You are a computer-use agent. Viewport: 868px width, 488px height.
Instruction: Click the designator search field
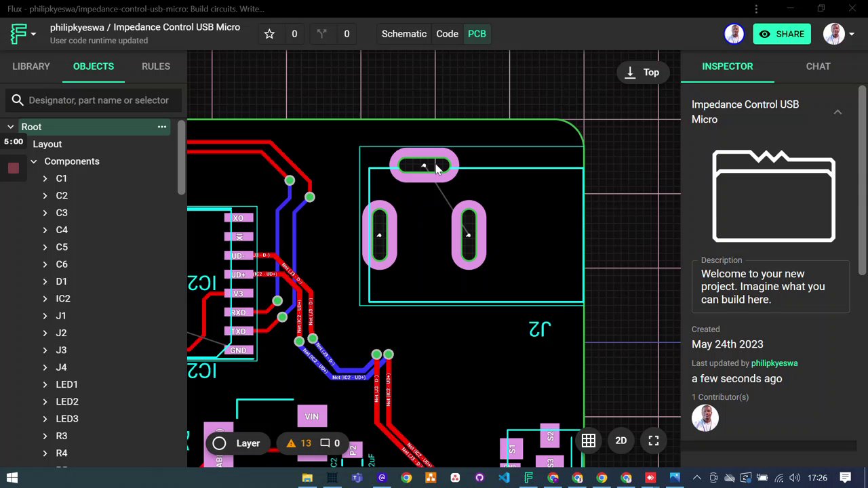[x=98, y=100]
